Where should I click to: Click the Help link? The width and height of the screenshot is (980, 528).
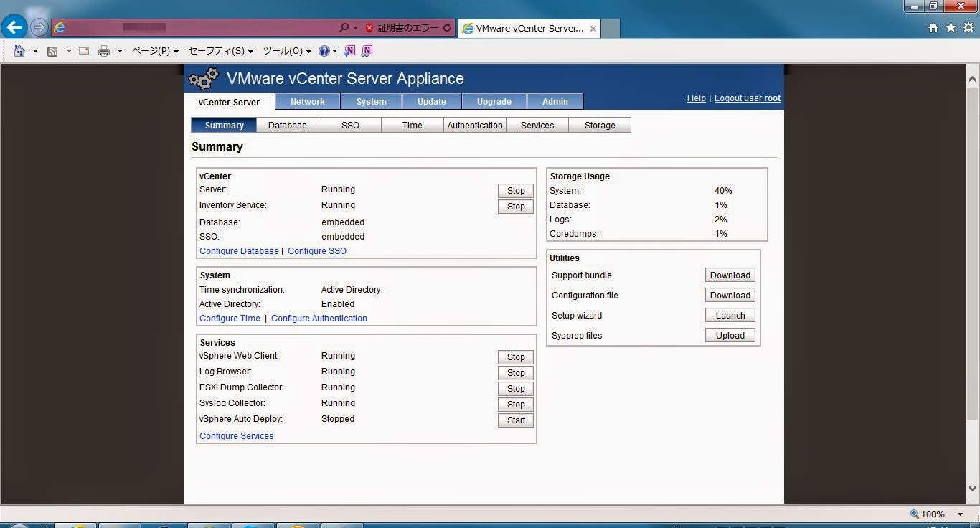tap(696, 98)
